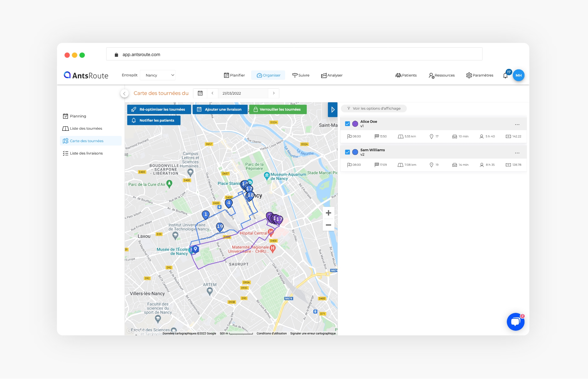Click the AntsRoute logo
This screenshot has width=588, height=379.
[x=86, y=75]
